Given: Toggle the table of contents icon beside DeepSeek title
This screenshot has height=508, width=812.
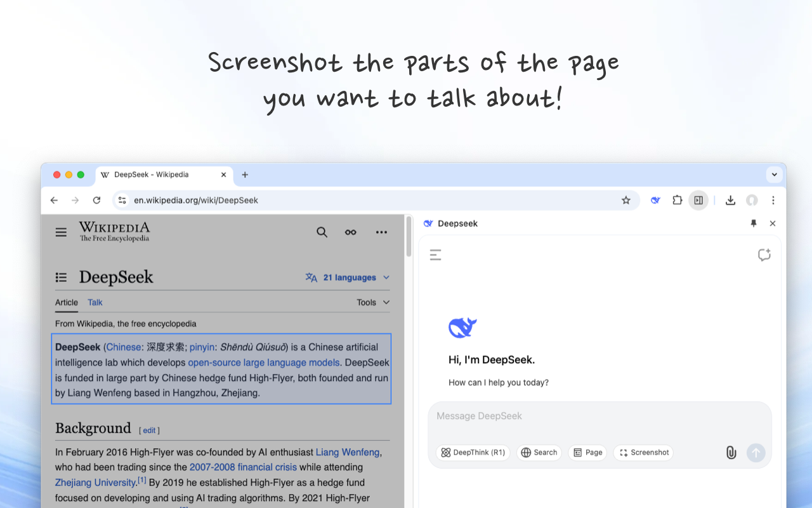Looking at the screenshot, I should point(61,277).
